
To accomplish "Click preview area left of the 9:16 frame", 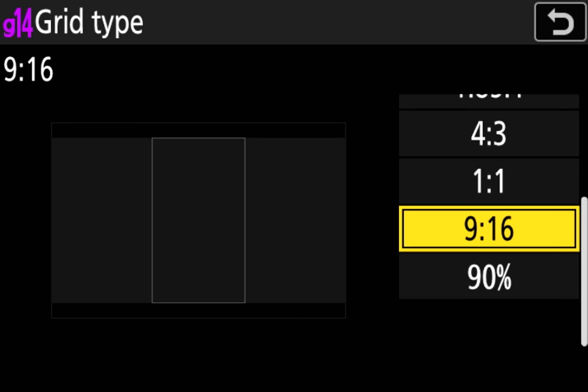I will (x=102, y=220).
